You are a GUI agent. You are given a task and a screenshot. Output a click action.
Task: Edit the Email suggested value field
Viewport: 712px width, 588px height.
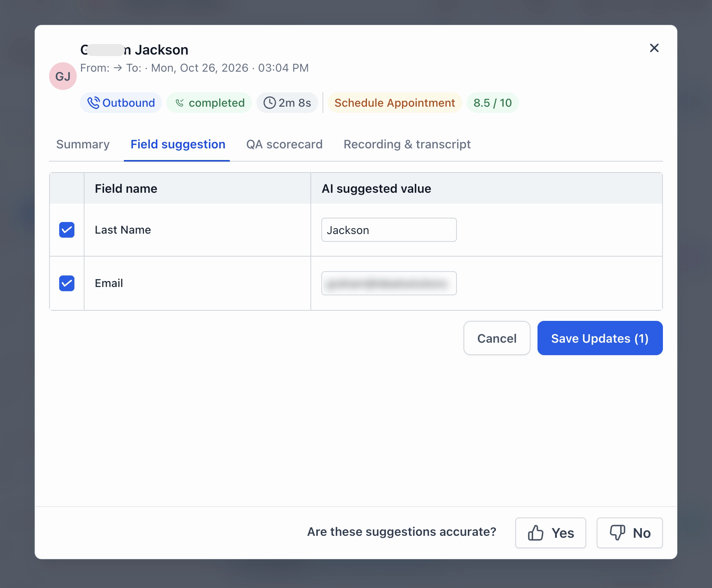tap(389, 283)
